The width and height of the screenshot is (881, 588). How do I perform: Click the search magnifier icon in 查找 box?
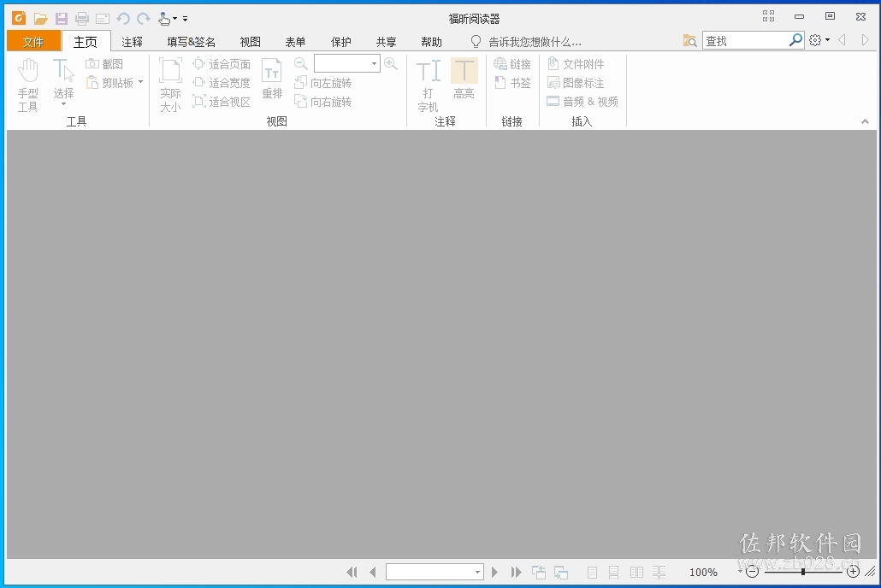[795, 40]
